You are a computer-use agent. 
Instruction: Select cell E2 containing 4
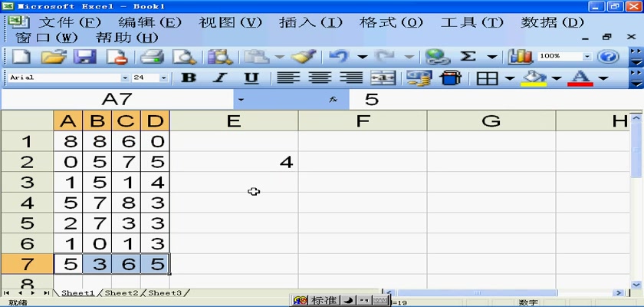pos(234,162)
